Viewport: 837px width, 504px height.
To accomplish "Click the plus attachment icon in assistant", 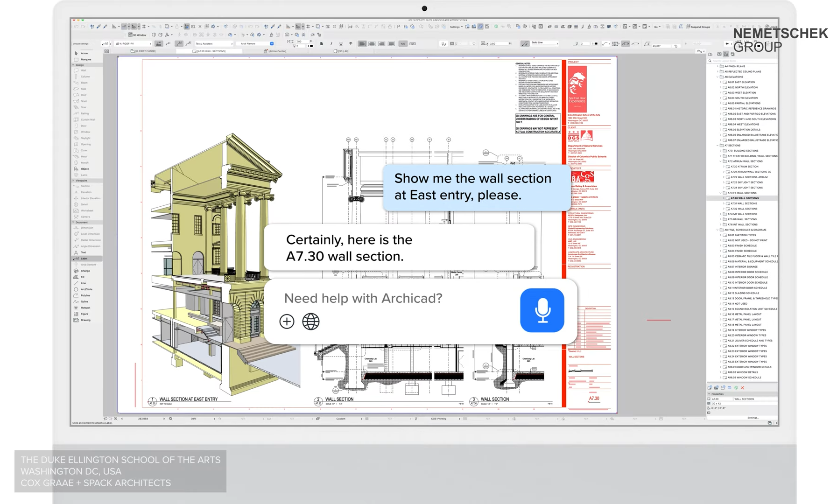I will [287, 322].
